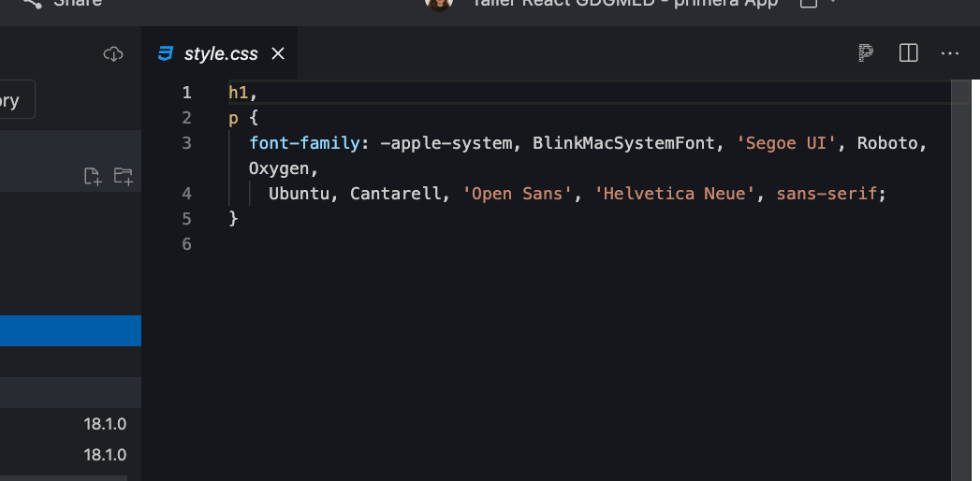Click the Prettier format icon
The image size is (980, 481).
pyautogui.click(x=866, y=53)
